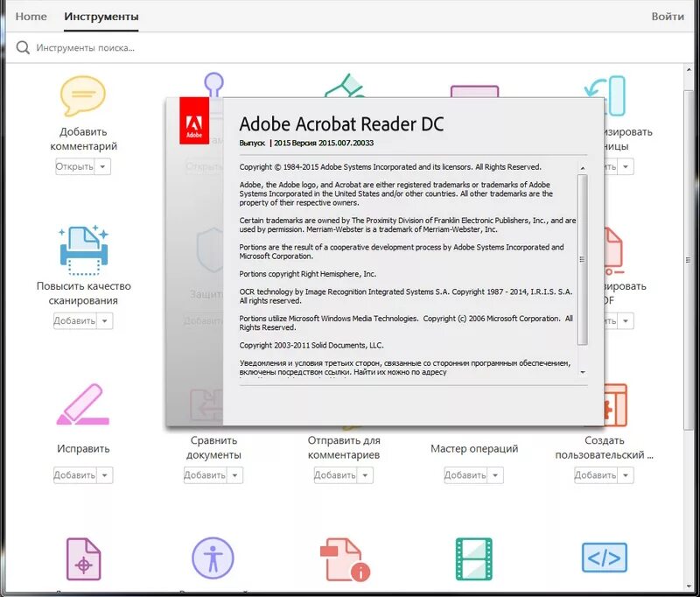Screen dimensions: 700x597
Task: Expand dropdown arrow next to Открыть comment button
Action: 102,166
